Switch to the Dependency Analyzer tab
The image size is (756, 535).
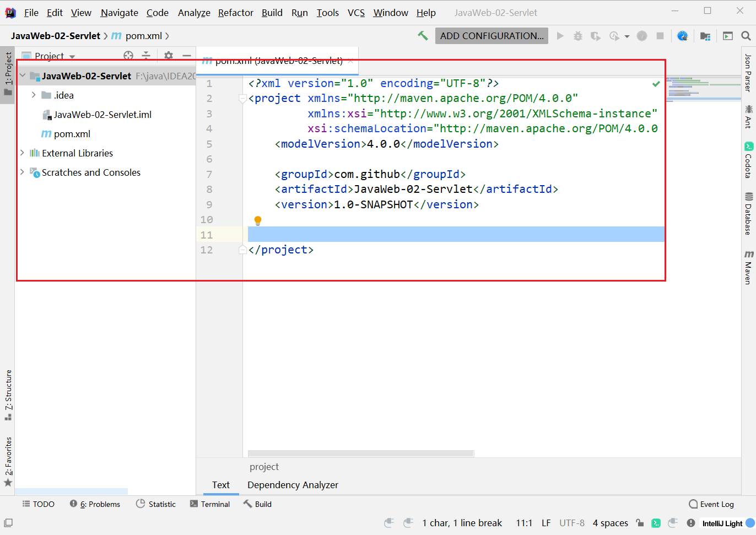[x=293, y=485]
